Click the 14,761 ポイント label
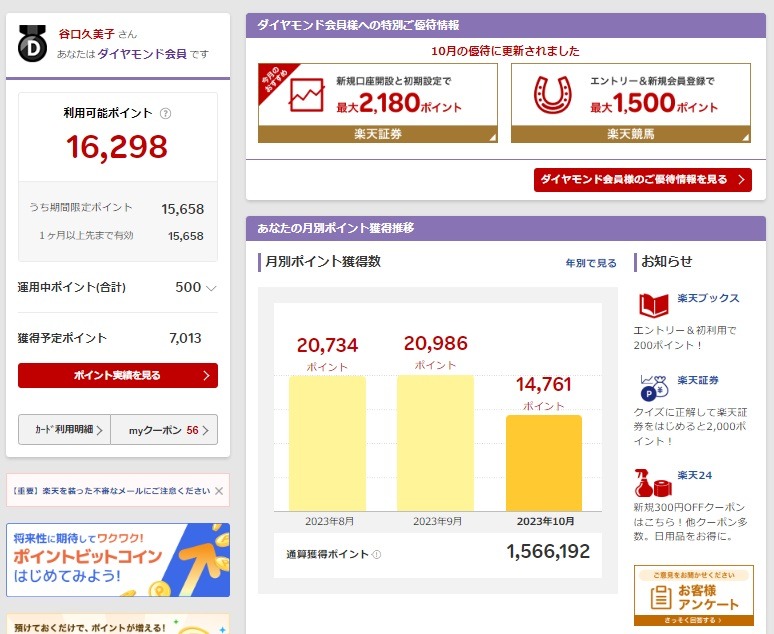This screenshot has width=774, height=634. [x=543, y=392]
